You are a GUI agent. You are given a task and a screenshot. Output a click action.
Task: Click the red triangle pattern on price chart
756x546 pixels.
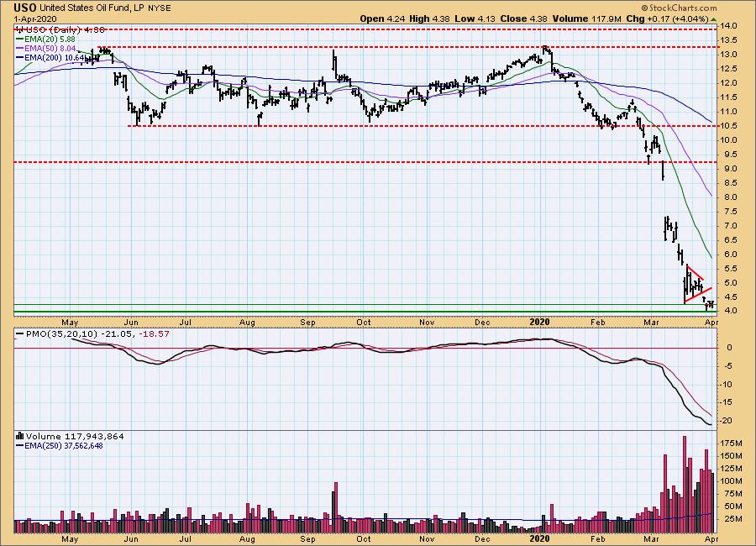coord(696,285)
